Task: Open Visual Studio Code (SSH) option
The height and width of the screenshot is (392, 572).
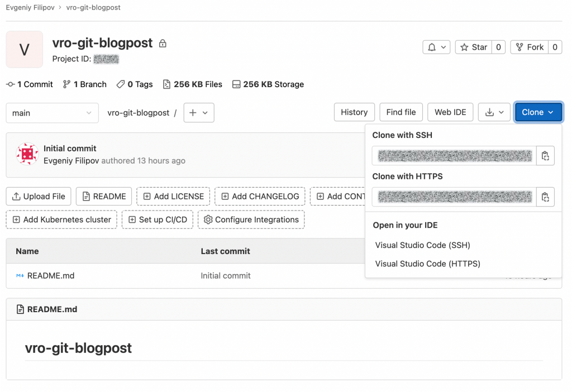Action: coord(422,245)
